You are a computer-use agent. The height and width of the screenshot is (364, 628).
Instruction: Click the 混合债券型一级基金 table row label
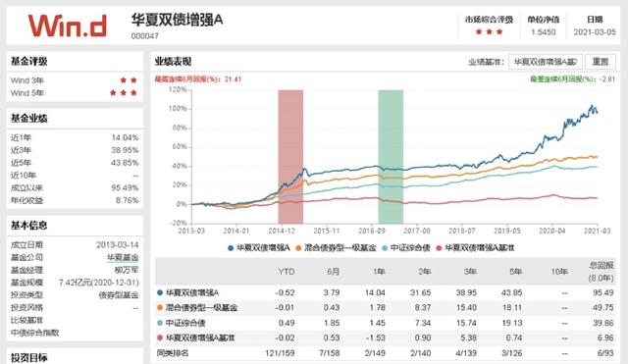[201, 307]
